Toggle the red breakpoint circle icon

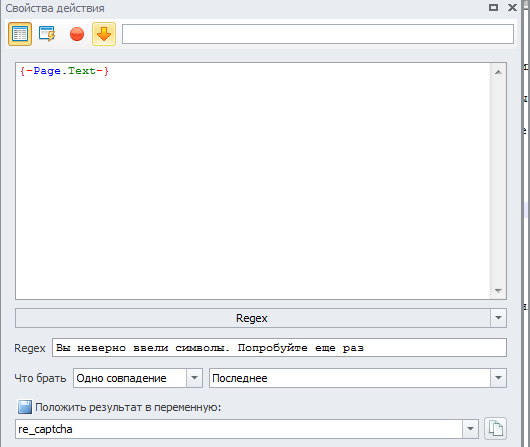[x=77, y=34]
